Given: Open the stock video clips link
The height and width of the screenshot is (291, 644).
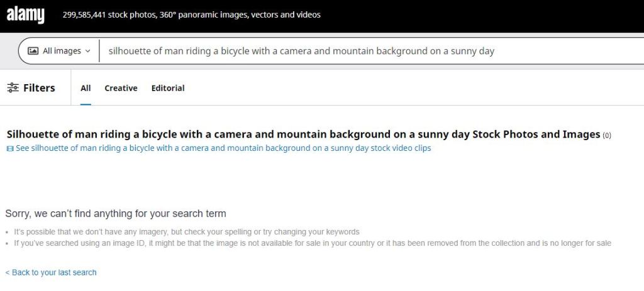Looking at the screenshot, I should (223, 148).
